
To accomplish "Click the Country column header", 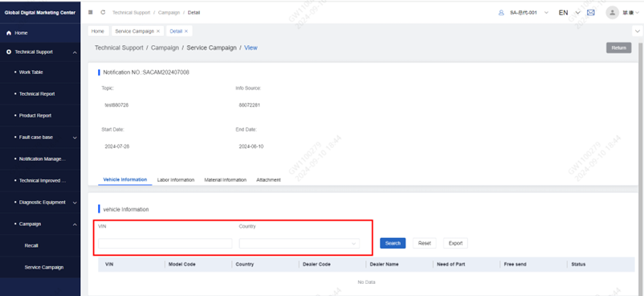I will (244, 265).
